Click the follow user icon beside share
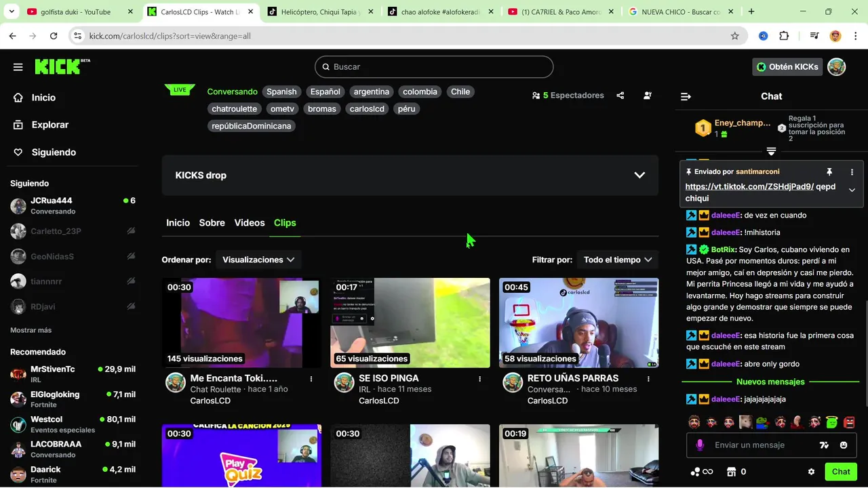This screenshot has width=868, height=488. tap(648, 96)
